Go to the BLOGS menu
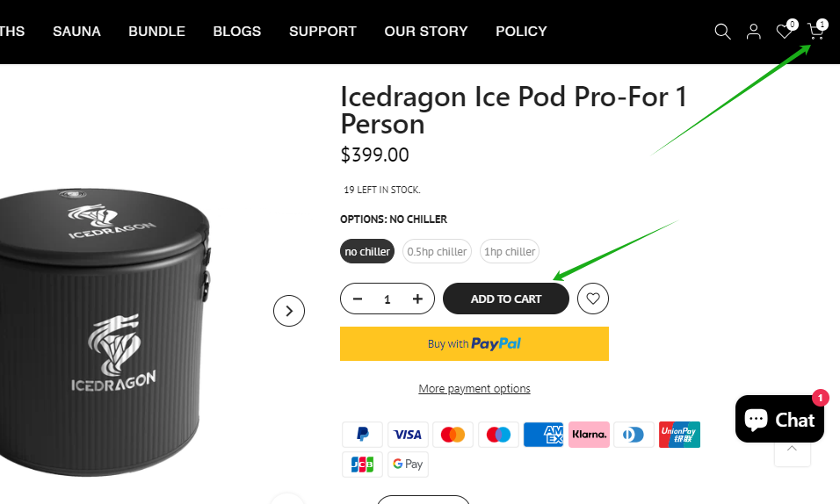840x504 pixels. [x=237, y=32]
